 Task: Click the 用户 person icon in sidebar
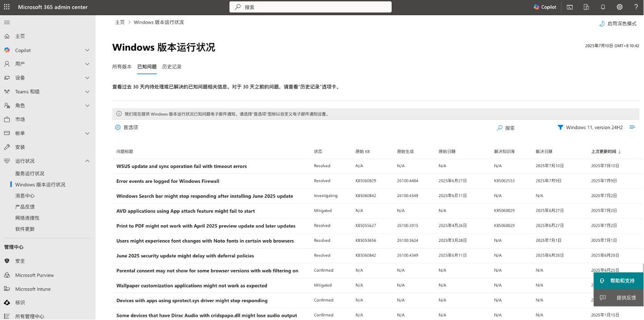click(7, 64)
